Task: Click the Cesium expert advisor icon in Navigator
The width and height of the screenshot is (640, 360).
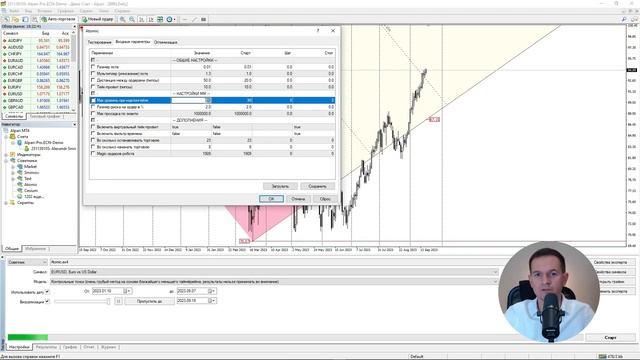Action: (20, 191)
